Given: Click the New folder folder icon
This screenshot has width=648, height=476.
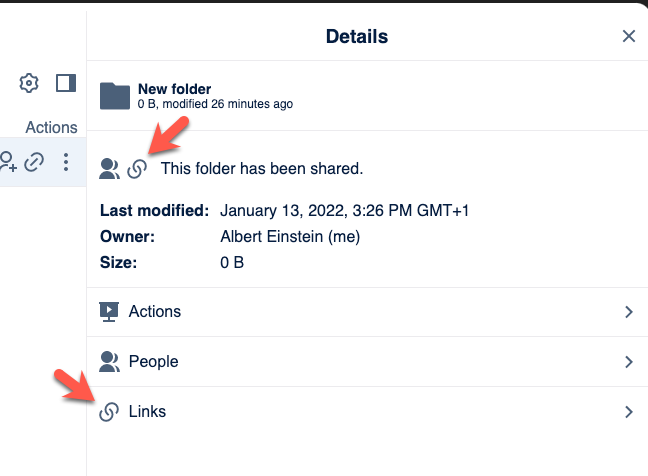Looking at the screenshot, I should tap(115, 96).
